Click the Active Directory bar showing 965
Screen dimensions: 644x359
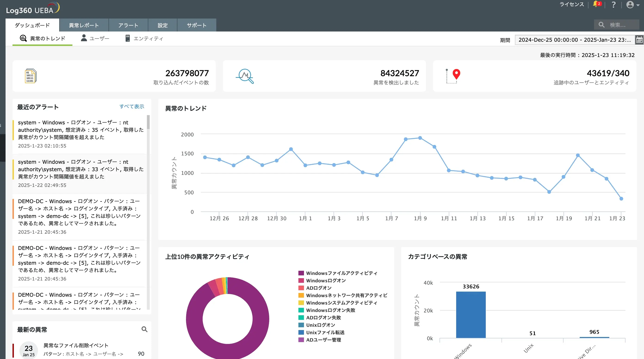click(x=594, y=337)
